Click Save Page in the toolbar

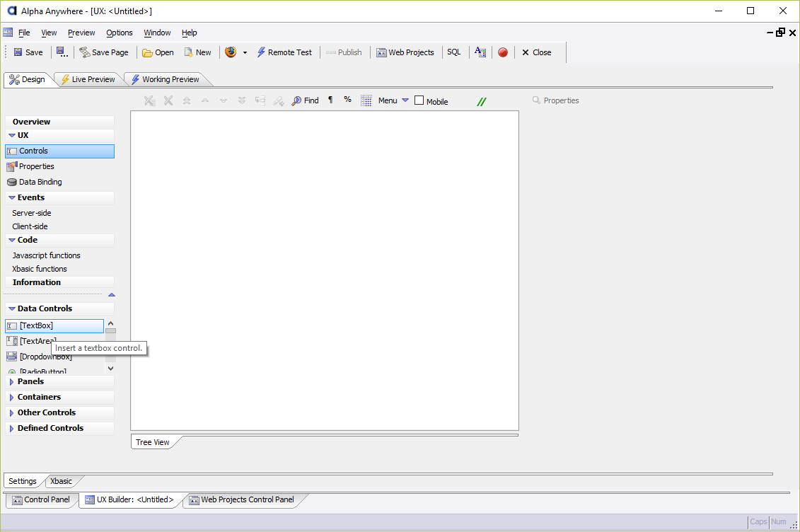click(x=104, y=52)
